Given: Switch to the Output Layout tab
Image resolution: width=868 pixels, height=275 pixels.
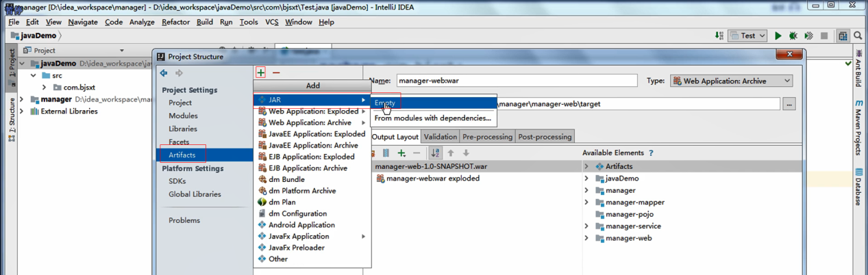Looking at the screenshot, I should (x=395, y=137).
